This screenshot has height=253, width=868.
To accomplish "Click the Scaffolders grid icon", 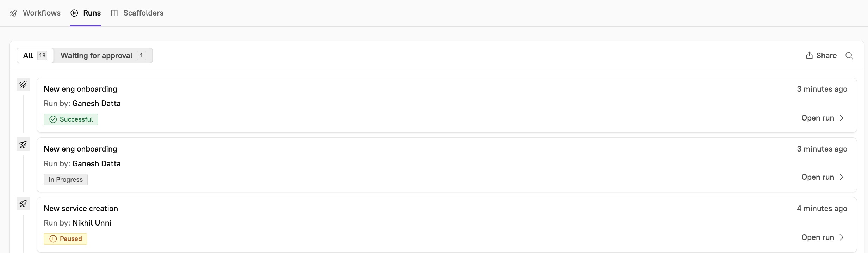I will 114,13.
